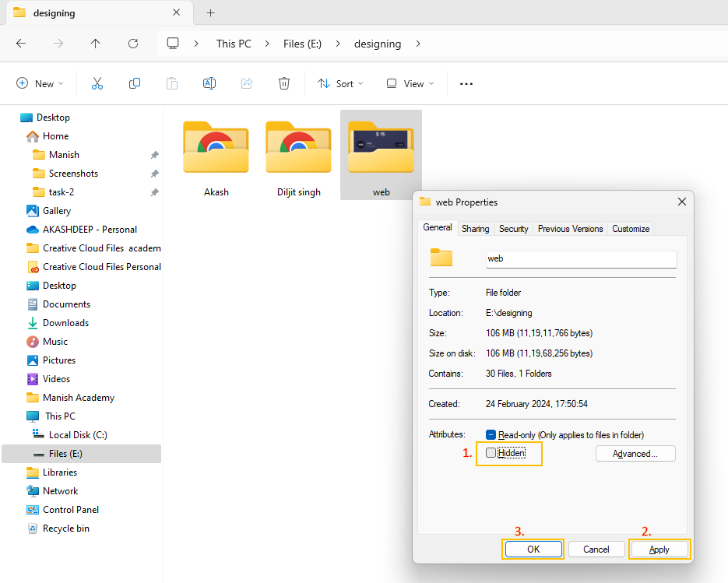Click the Rename icon in toolbar
728x583 pixels.
(209, 84)
